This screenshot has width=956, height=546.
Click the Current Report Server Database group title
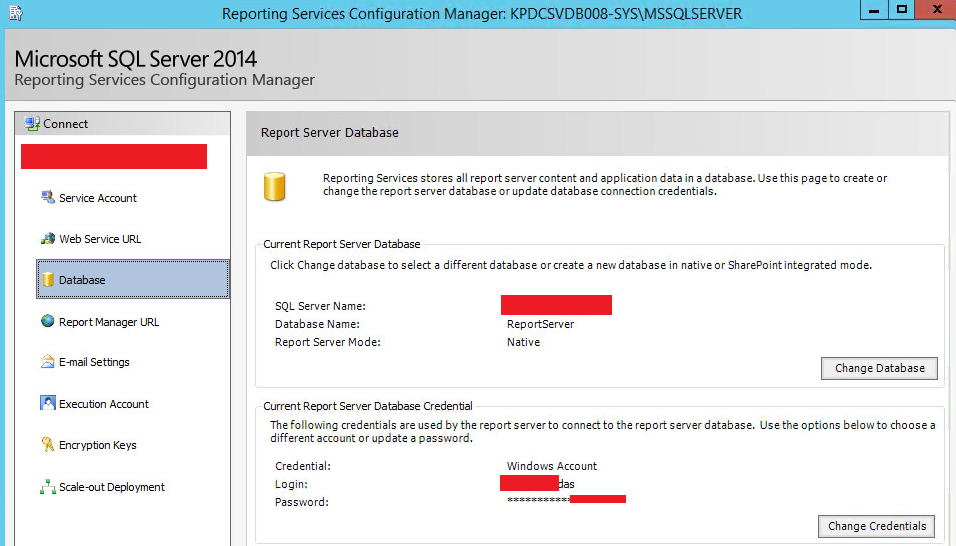pyautogui.click(x=341, y=244)
